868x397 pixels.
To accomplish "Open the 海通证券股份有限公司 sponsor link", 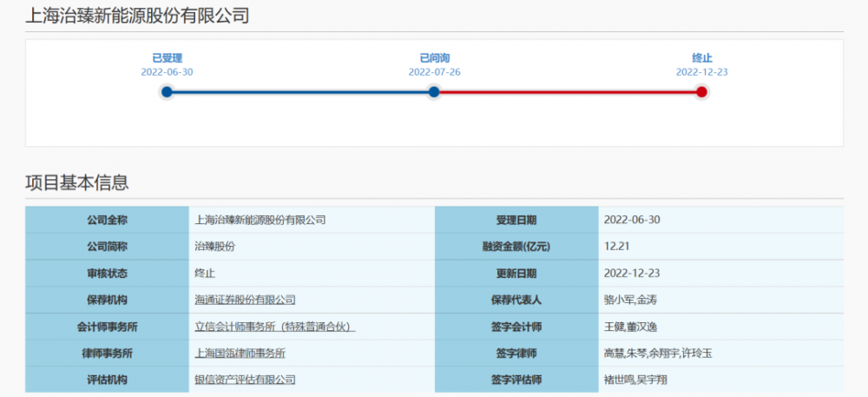I will [246, 300].
